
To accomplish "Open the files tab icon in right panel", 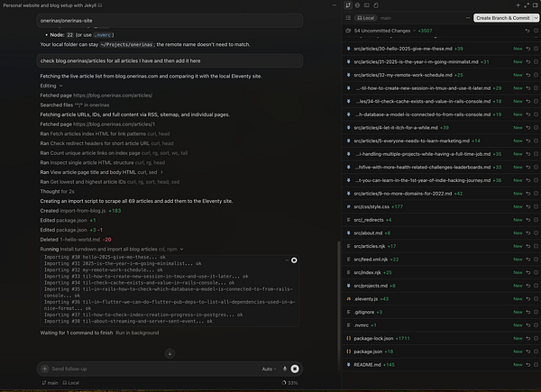I will pos(376,5).
